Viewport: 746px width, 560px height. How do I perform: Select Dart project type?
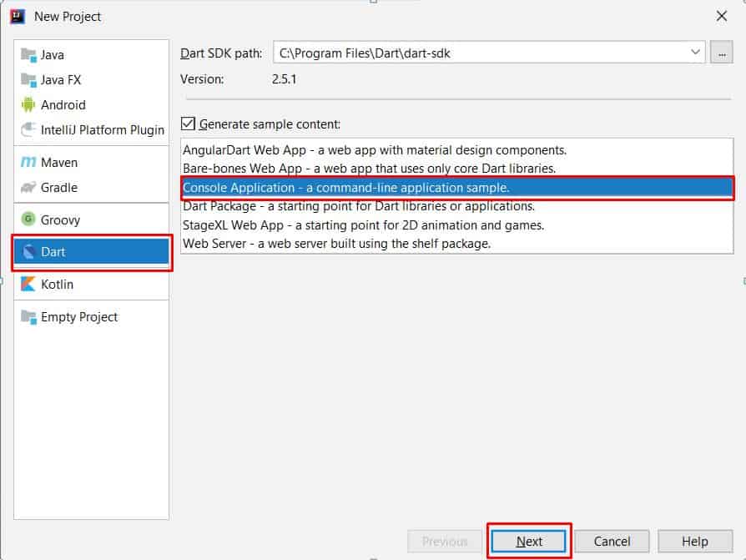(x=91, y=251)
